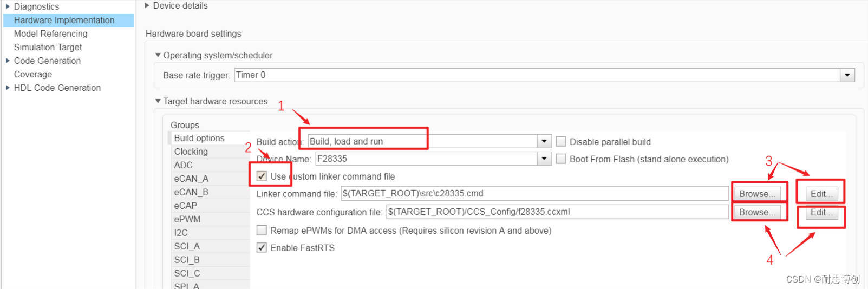This screenshot has height=289, width=868.
Task: Toggle Boot From Flash checkbox
Action: point(561,159)
